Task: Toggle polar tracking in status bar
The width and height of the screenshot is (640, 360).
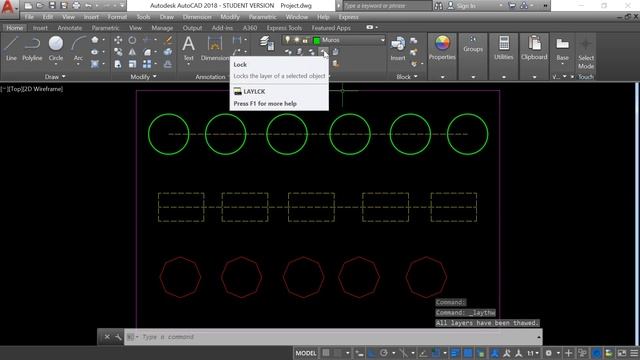Action: pos(384,353)
